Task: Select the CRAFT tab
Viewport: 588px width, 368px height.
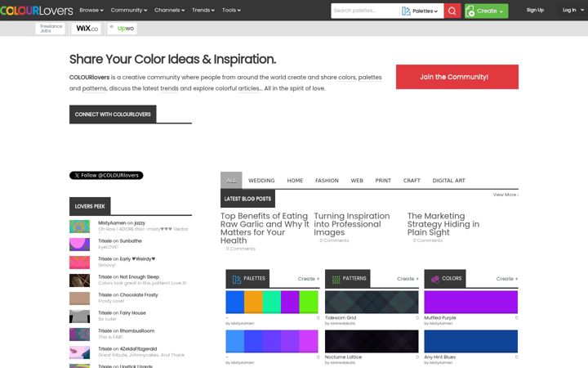Action: click(412, 181)
